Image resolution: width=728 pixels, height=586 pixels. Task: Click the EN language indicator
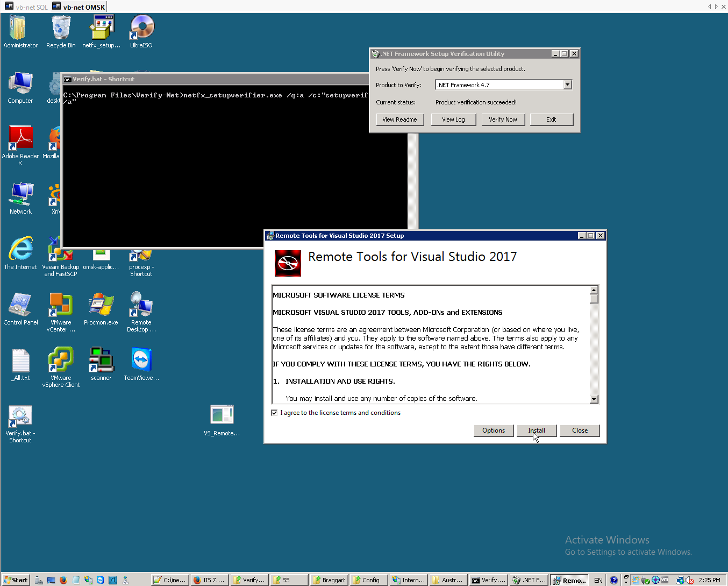(x=598, y=580)
